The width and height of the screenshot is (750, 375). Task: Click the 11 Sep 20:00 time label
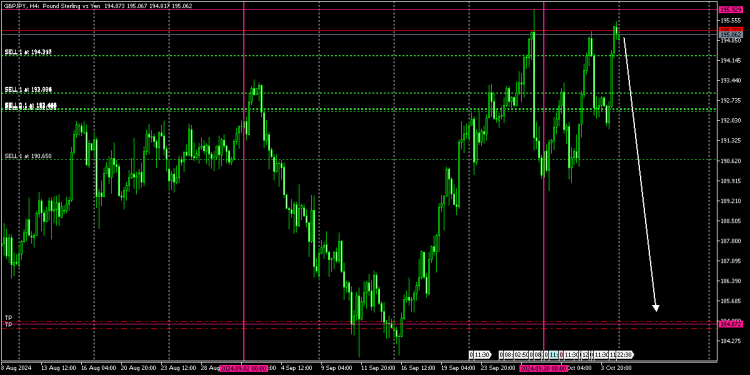click(378, 368)
